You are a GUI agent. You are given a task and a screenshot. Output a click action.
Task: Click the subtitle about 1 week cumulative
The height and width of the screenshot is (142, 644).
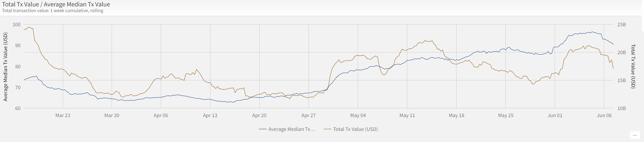point(53,11)
